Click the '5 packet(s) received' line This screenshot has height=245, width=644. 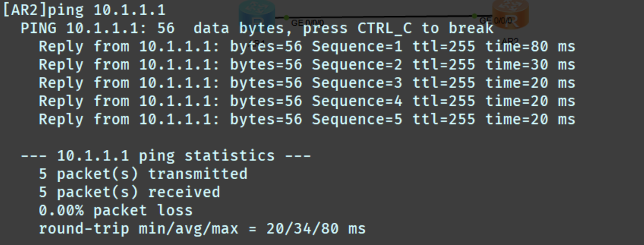[129, 192]
